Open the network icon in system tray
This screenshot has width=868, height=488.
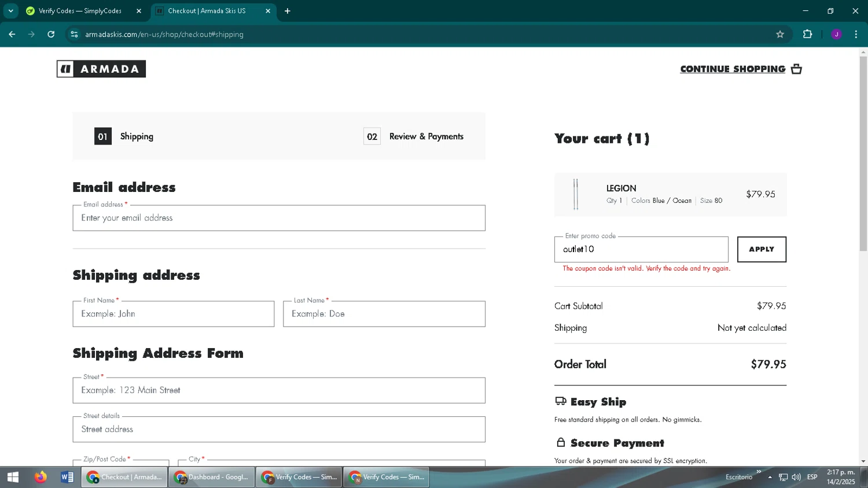click(783, 477)
